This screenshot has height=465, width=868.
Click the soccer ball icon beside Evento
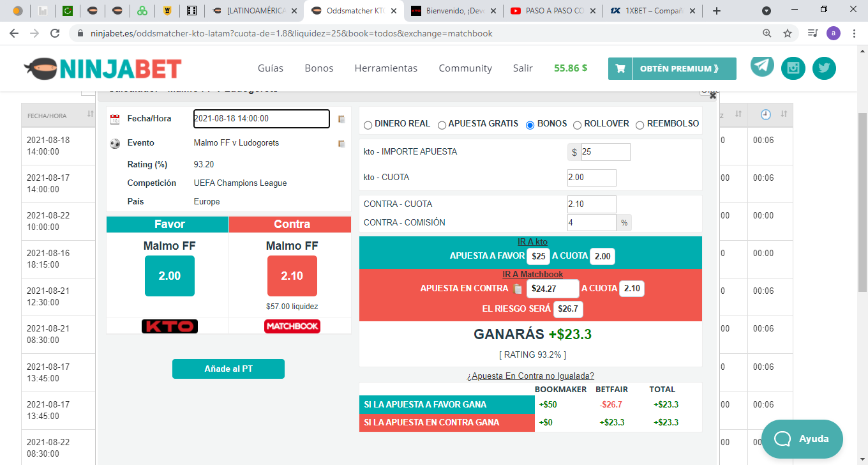tap(115, 143)
